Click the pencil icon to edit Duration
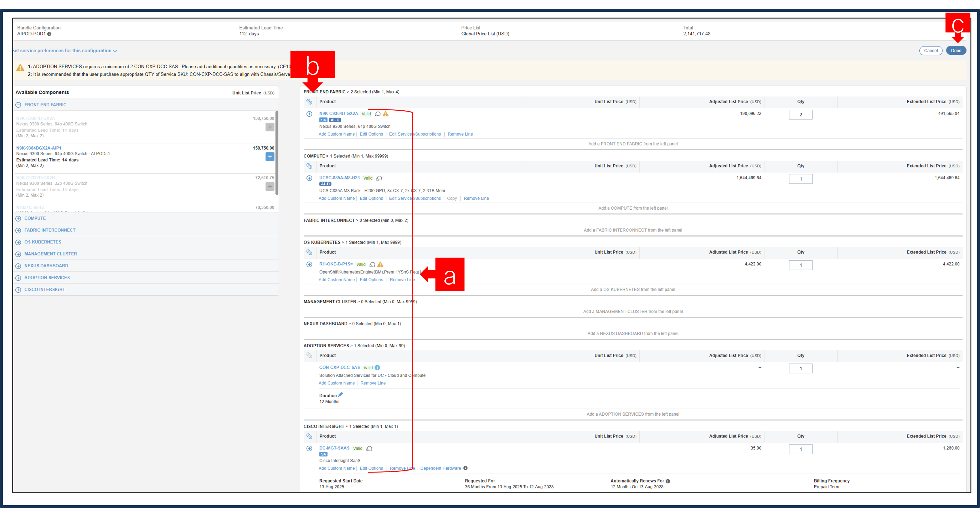980x508 pixels. coord(341,395)
